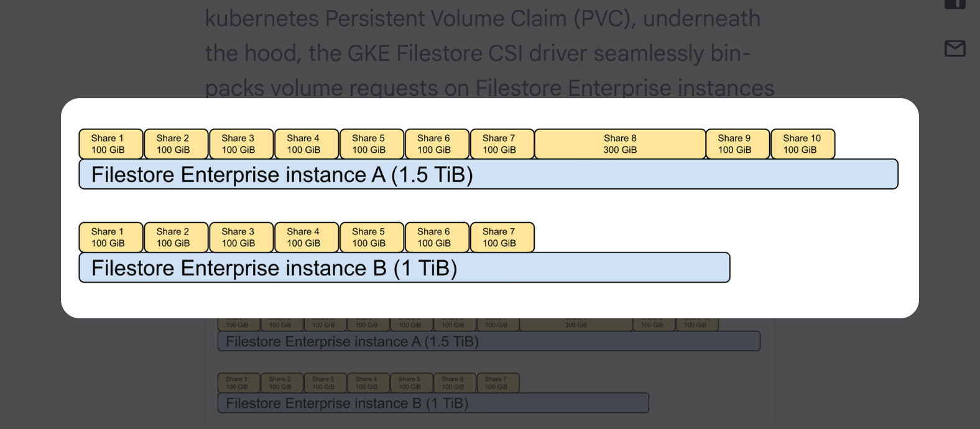Click Share 7 block above instance B

[x=502, y=238]
